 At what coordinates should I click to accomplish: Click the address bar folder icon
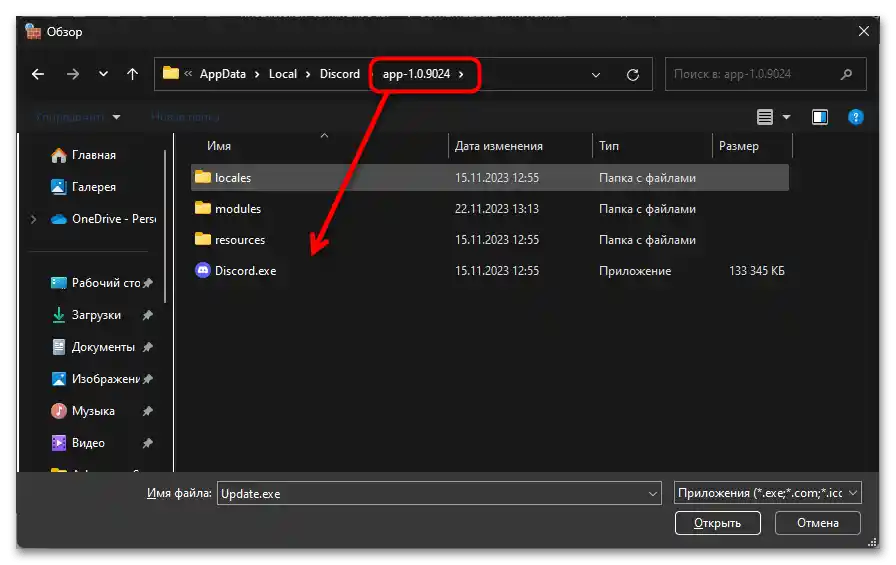click(x=170, y=73)
